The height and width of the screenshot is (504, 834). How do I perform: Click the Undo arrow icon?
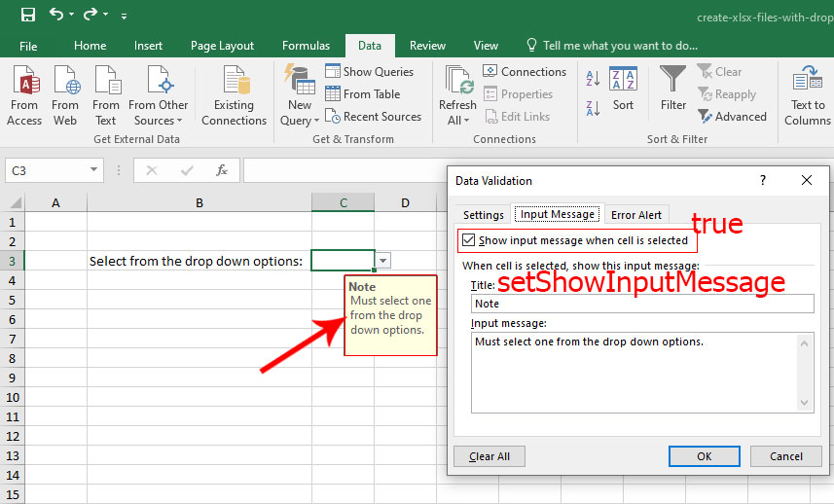tap(56, 14)
